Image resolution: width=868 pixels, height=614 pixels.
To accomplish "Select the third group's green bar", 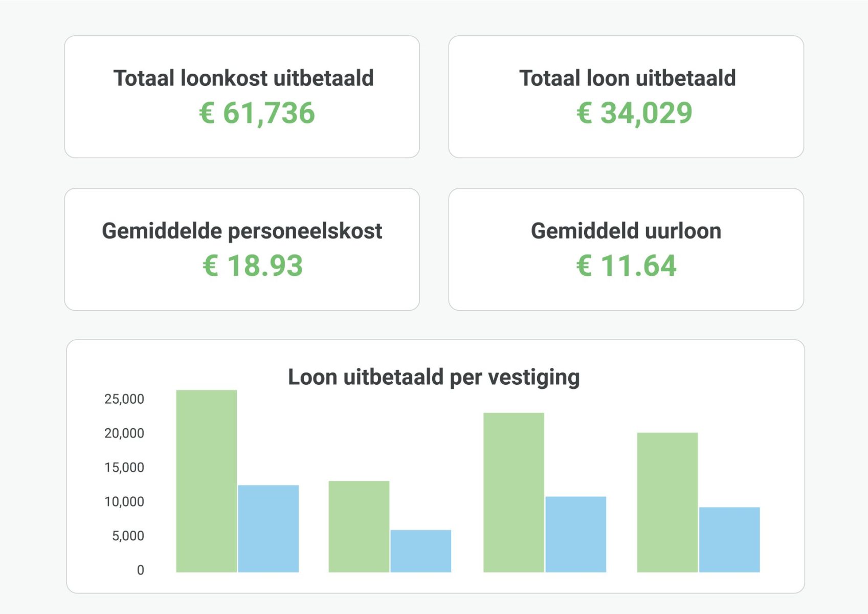I will point(514,492).
